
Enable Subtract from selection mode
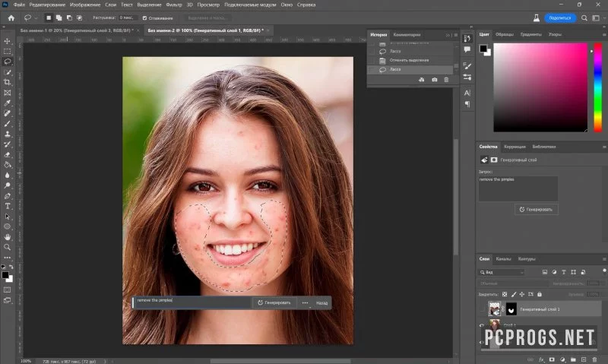point(69,17)
